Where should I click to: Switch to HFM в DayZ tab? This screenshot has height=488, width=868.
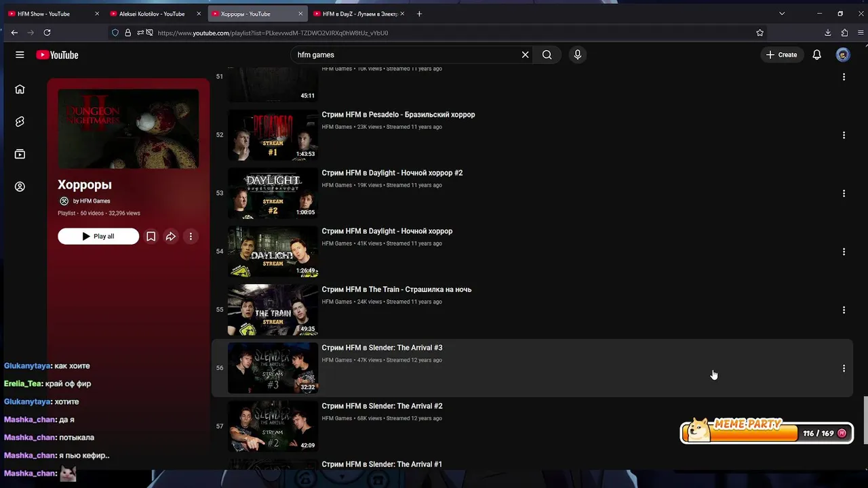point(359,14)
